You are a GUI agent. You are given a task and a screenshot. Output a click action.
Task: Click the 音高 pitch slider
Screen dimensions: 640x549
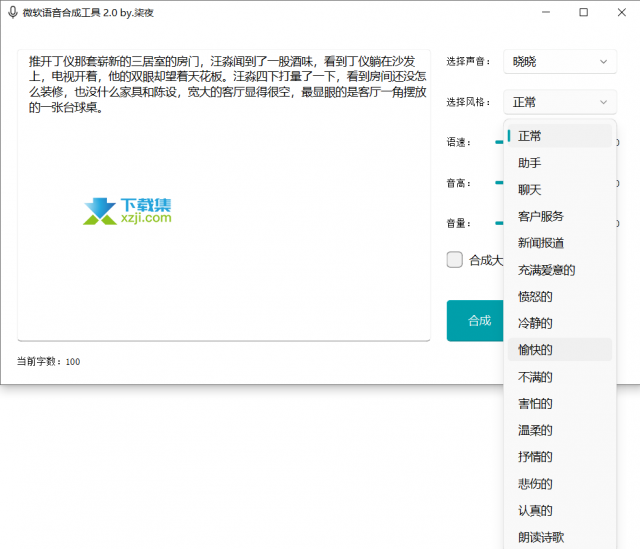click(x=499, y=182)
